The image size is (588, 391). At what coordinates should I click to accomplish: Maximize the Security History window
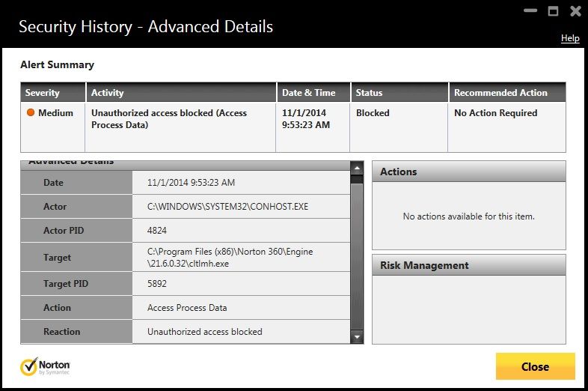pyautogui.click(x=553, y=11)
